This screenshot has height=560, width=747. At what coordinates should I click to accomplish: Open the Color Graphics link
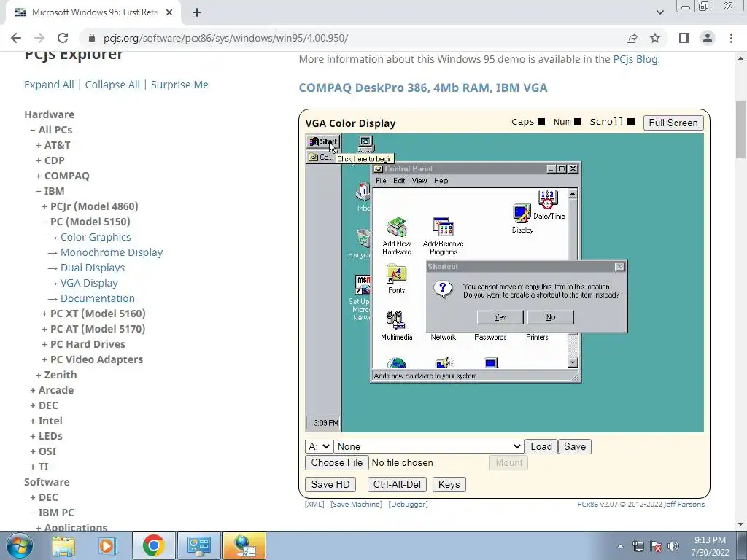[96, 237]
